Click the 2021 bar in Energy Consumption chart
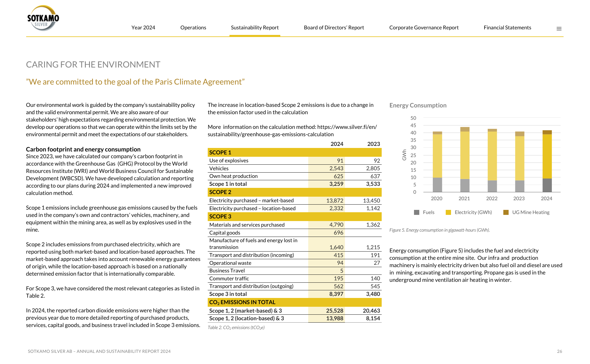This screenshot has width=590, height=364. 465,160
